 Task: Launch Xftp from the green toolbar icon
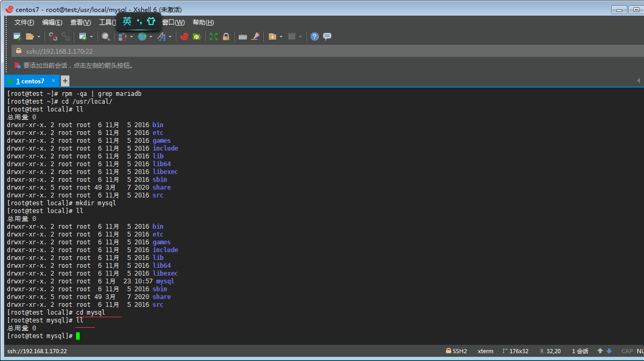[x=196, y=36]
